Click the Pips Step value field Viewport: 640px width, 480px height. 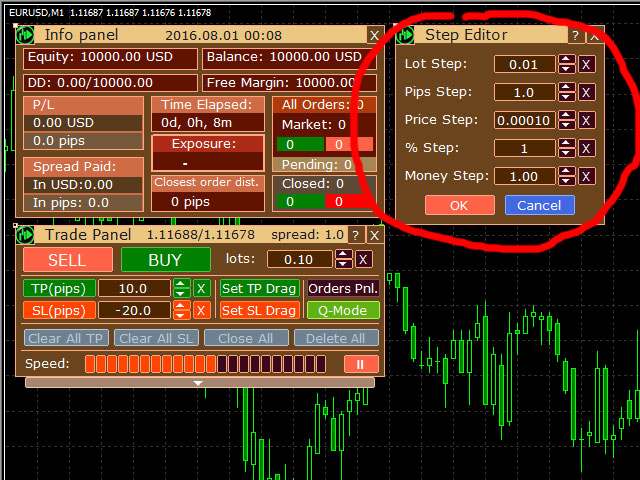pos(524,92)
